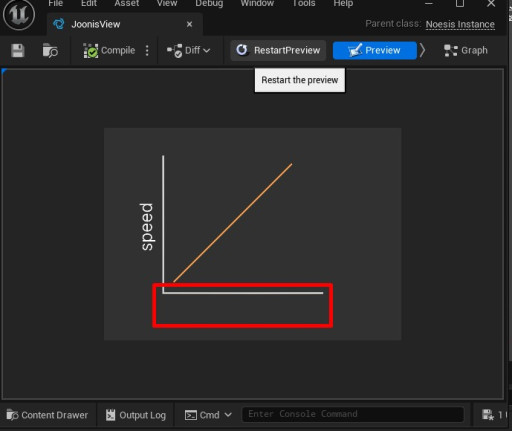
Task: Click the orange line in the graph preview
Action: pos(233,223)
